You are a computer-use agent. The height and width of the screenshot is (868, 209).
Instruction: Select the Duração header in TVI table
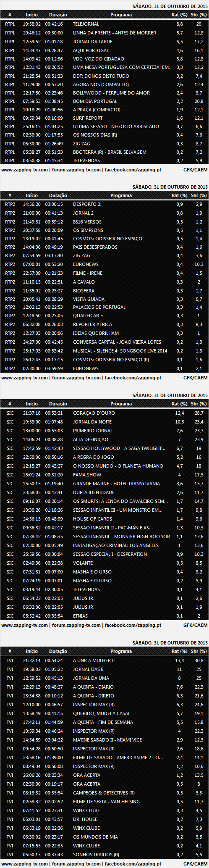[58, 651]
